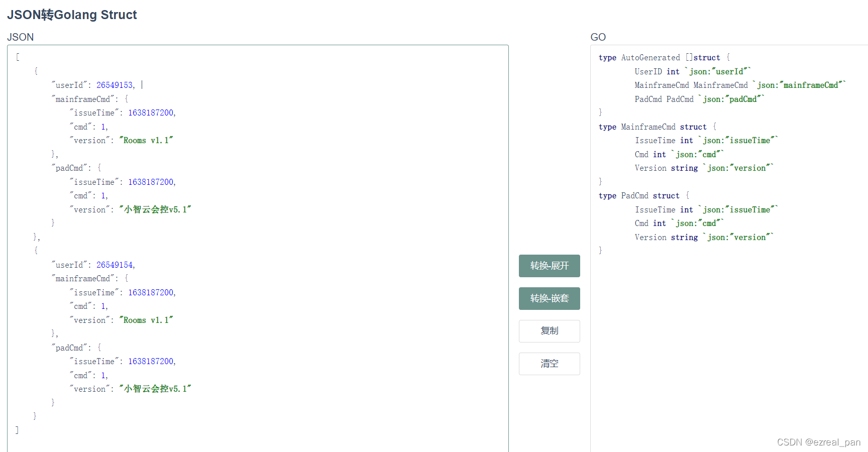Click the JSON转Golang Struct page title
The image size is (868, 452).
tap(72, 15)
